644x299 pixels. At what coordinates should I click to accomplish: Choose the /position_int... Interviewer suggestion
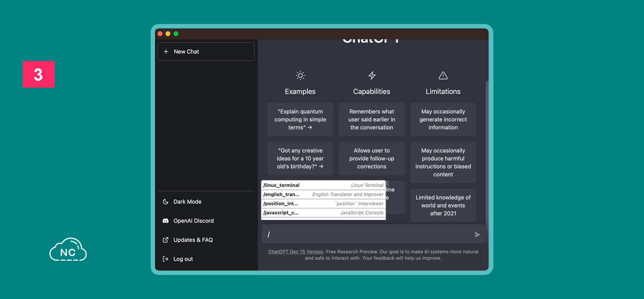tap(323, 204)
